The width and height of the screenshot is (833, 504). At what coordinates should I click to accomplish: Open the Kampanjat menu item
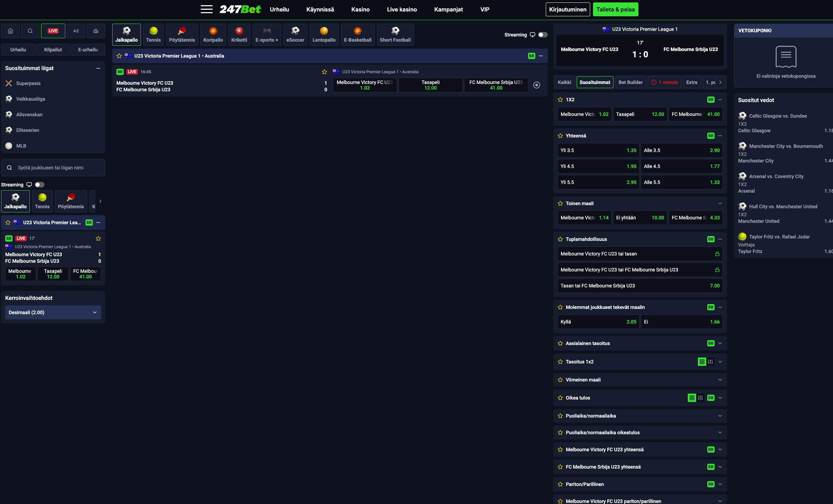(x=448, y=9)
